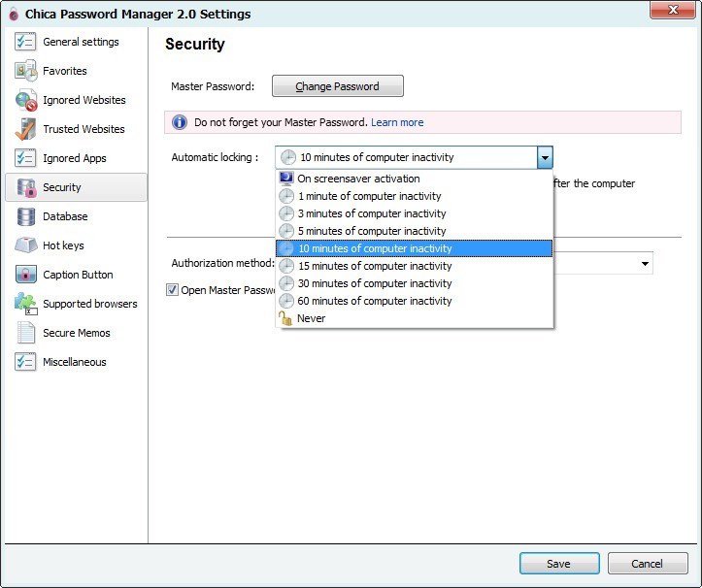This screenshot has height=588, width=702.
Task: Choose On screensaver activation option
Action: point(415,179)
